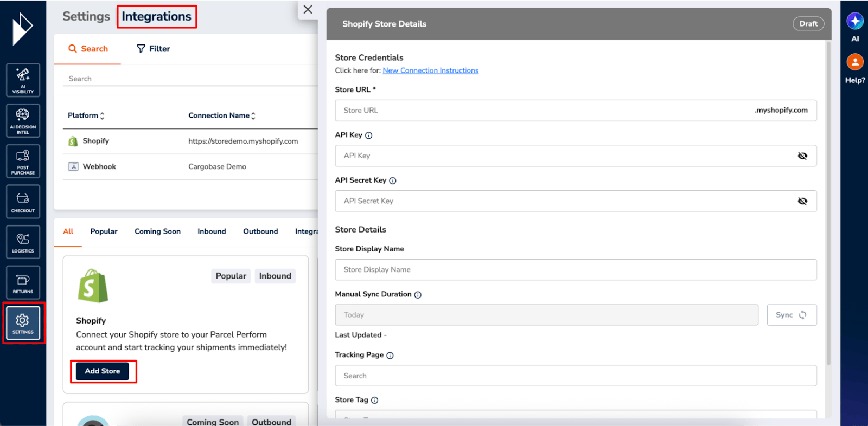Show info for API Key

369,135
